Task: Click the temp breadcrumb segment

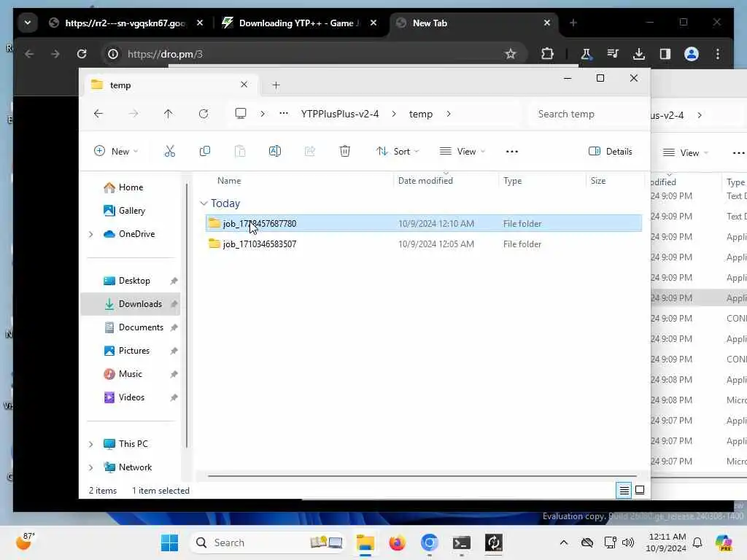Action: click(421, 114)
